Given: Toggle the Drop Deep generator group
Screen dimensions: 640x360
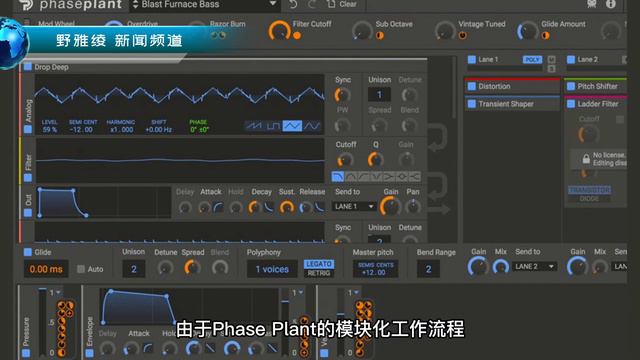Looking at the screenshot, I should pos(28,67).
